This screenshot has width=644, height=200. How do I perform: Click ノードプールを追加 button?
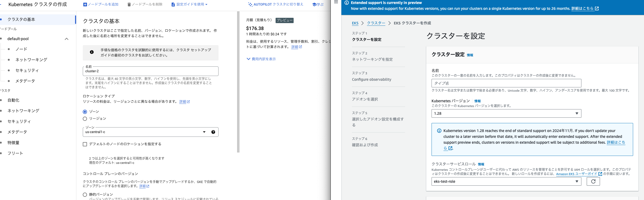point(101,5)
